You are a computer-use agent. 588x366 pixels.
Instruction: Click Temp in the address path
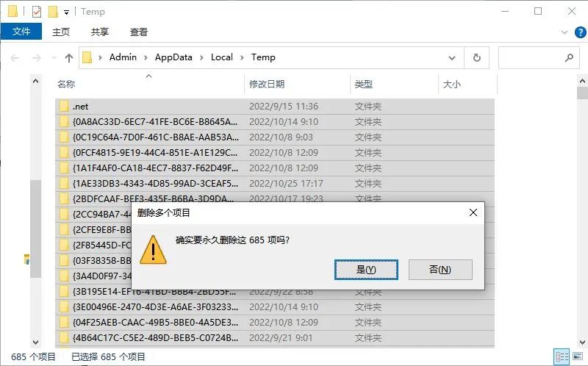click(263, 57)
